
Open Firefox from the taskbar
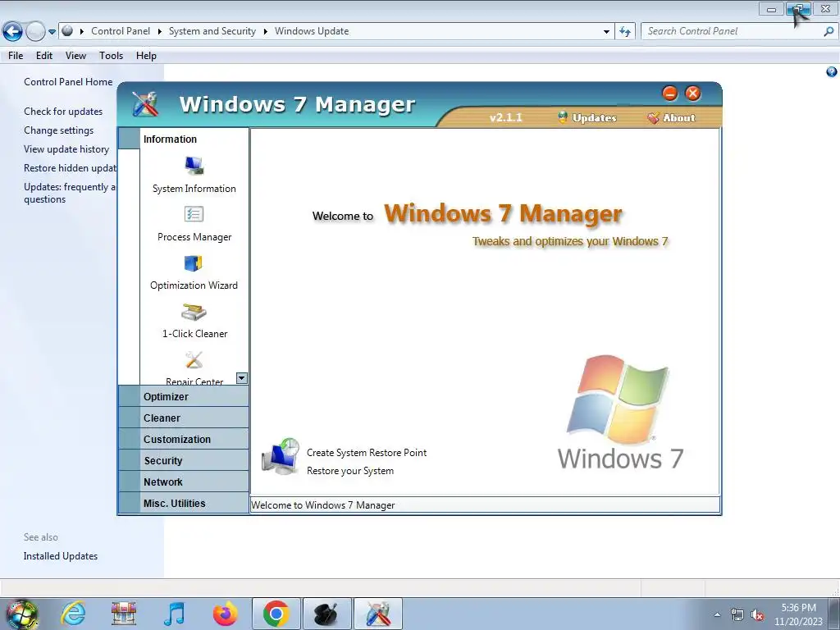[x=225, y=614]
